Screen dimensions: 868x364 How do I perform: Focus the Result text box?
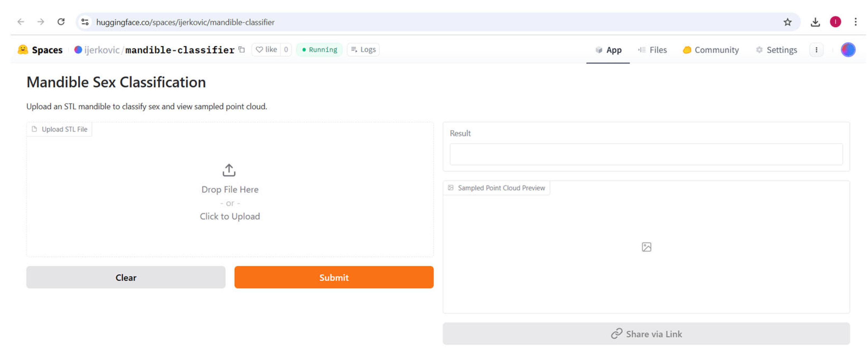coord(646,154)
